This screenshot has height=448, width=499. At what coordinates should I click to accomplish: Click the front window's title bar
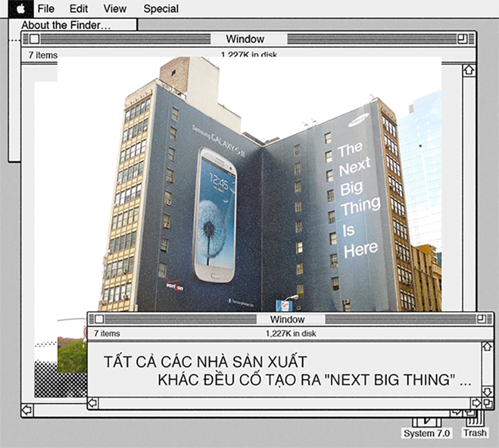coord(289,319)
